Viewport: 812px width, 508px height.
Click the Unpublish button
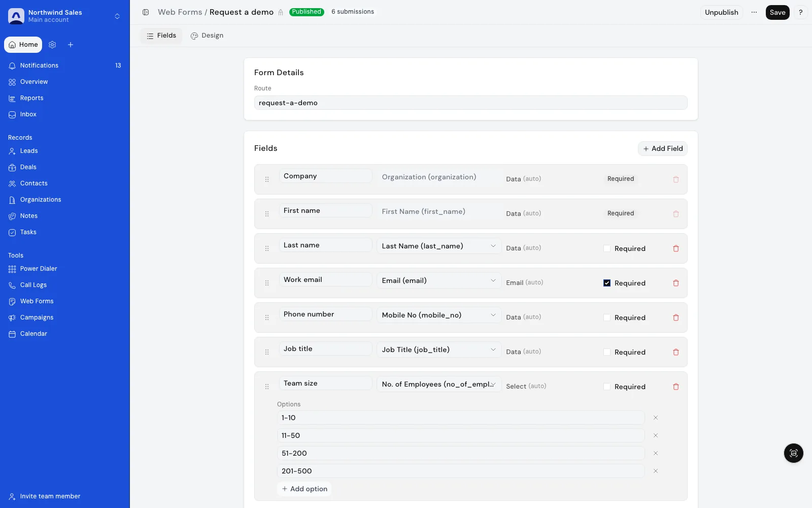[x=721, y=12]
